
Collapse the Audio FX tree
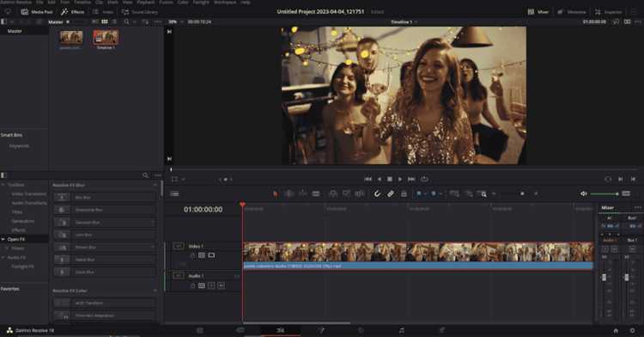coord(3,257)
